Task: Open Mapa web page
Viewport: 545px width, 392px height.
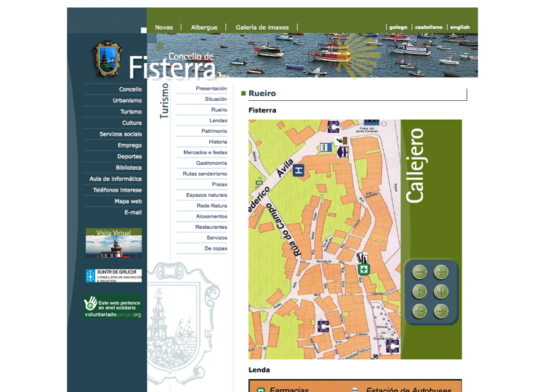Action: [x=128, y=201]
